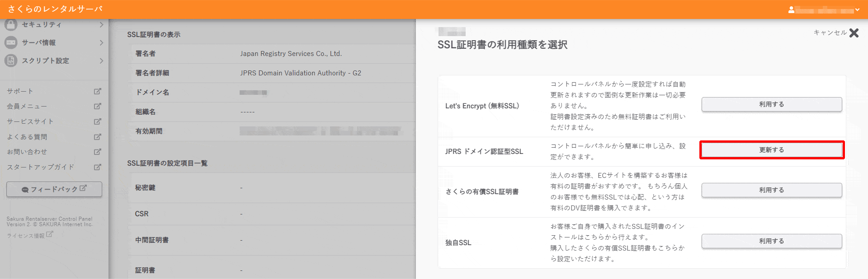
Task: Open the 会員メニュー link
Action: [27, 107]
